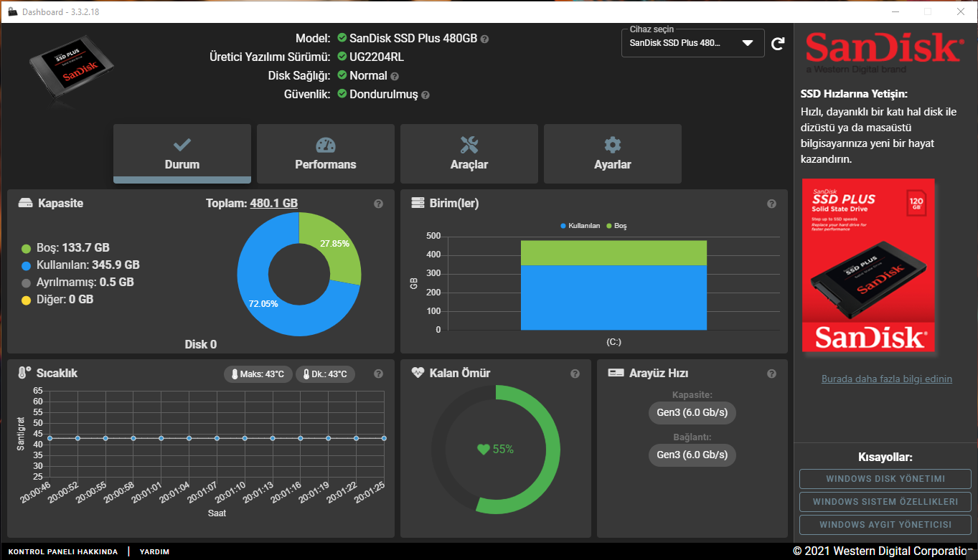This screenshot has width=978, height=560.
Task: Click the blue 72.05% donut segment
Action: point(263,305)
